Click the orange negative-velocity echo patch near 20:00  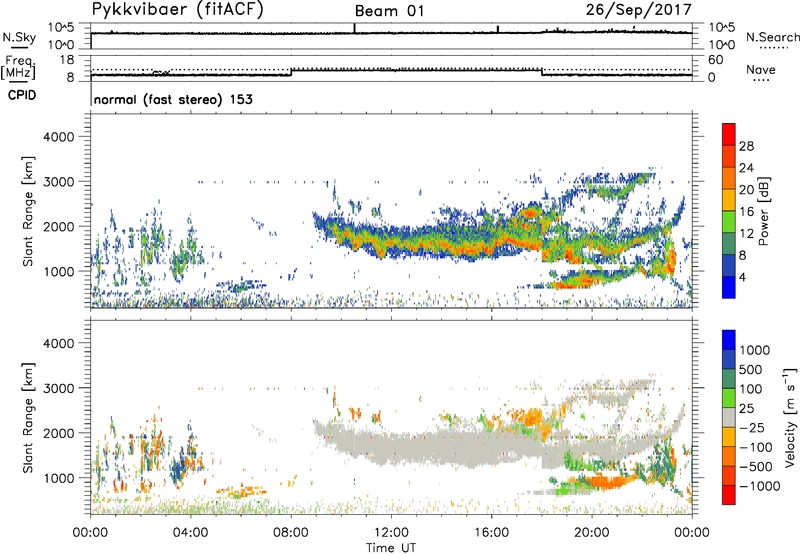(607, 481)
